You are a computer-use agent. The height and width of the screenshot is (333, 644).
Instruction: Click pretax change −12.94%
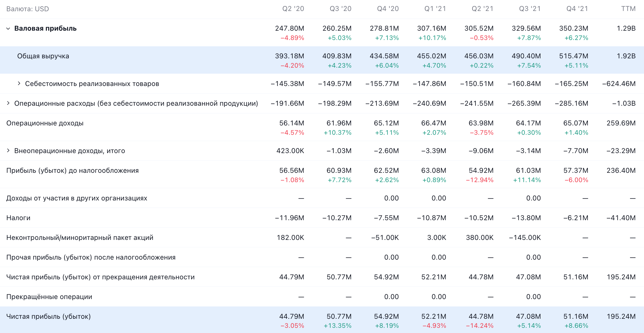pyautogui.click(x=480, y=180)
